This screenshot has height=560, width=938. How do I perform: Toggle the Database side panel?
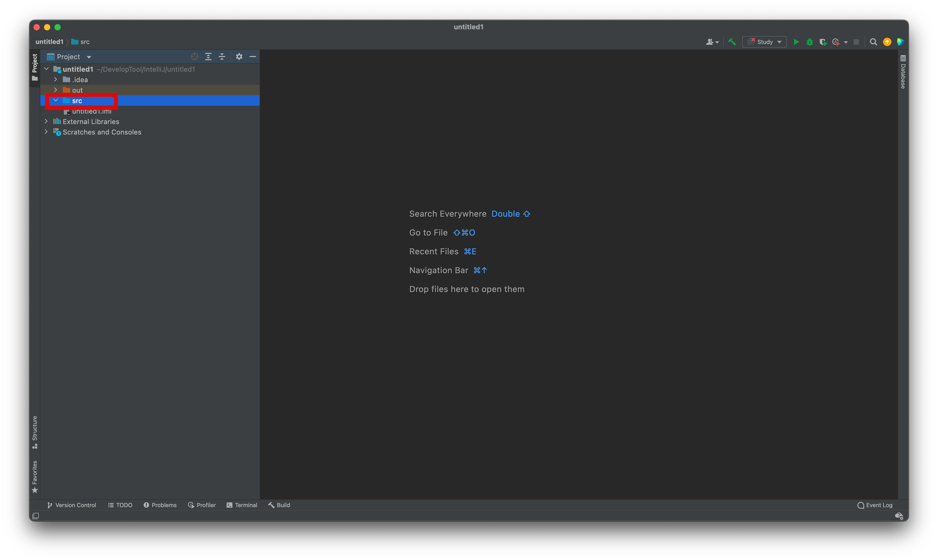click(x=903, y=72)
